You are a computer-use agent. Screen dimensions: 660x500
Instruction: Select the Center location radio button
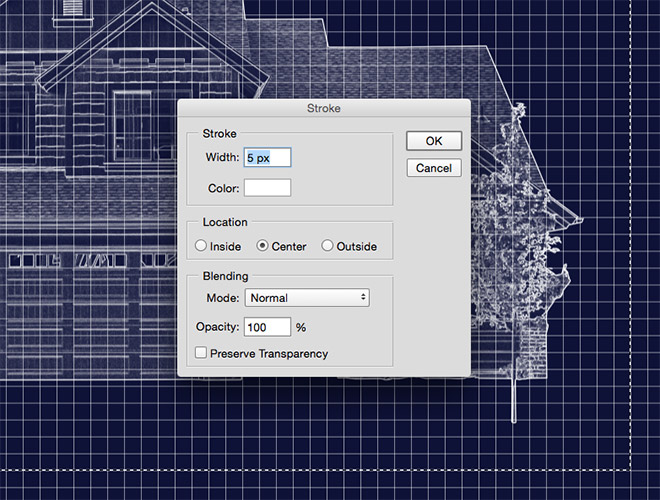263,246
